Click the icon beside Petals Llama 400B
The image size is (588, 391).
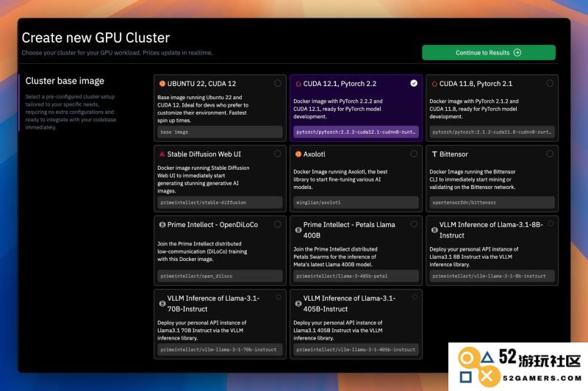tap(298, 230)
